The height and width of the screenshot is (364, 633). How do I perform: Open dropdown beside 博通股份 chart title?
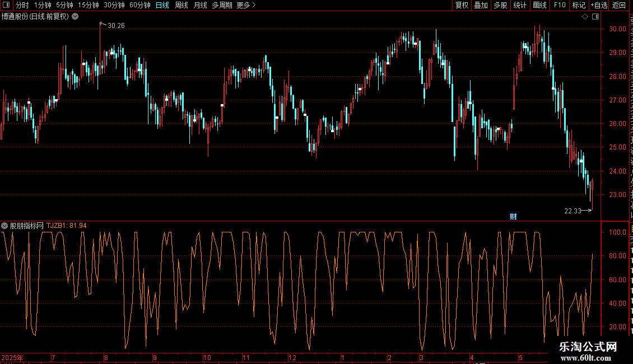75,17
